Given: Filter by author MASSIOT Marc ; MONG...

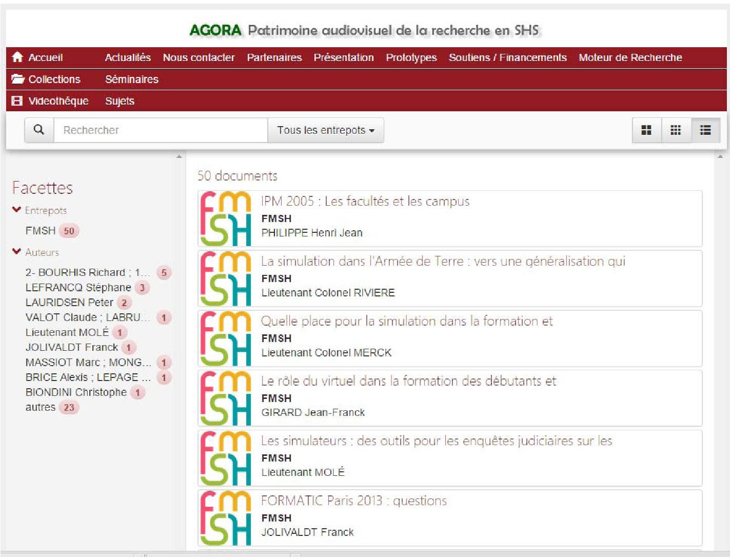Looking at the screenshot, I should [x=88, y=363].
